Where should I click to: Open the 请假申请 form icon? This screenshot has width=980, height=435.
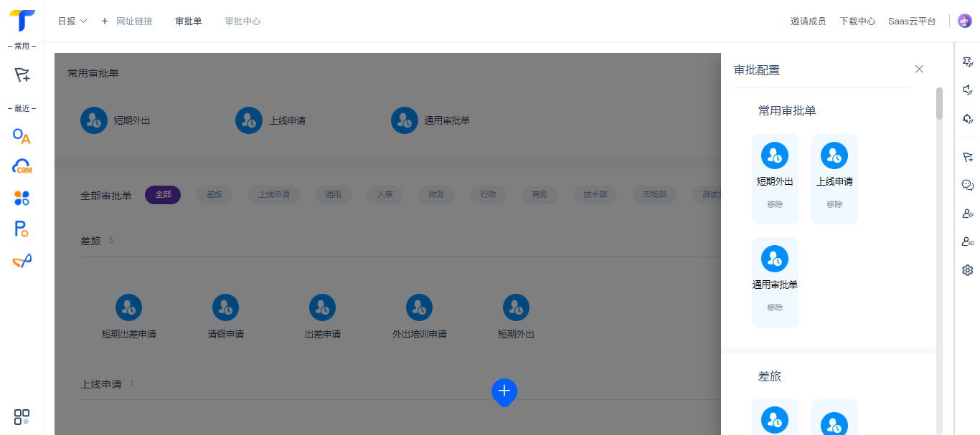(225, 307)
